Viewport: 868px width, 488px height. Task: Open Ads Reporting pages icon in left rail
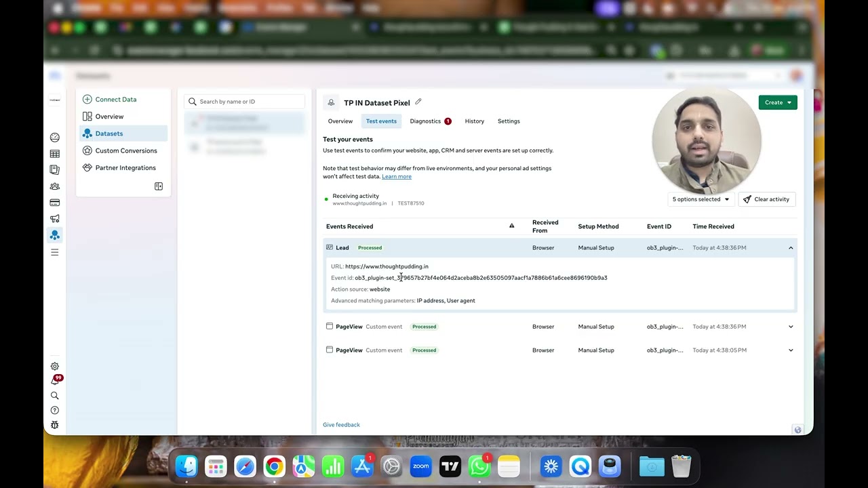coord(55,170)
